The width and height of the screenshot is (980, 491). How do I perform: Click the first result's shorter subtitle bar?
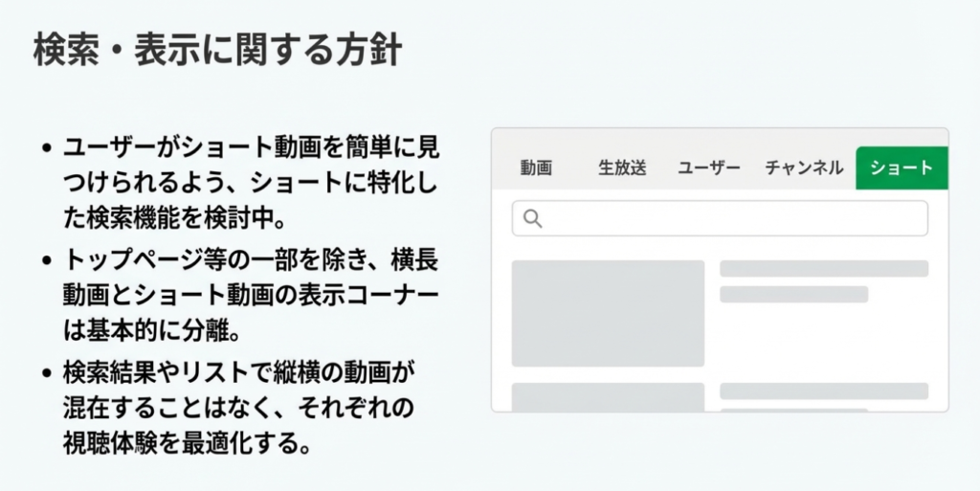[793, 295]
